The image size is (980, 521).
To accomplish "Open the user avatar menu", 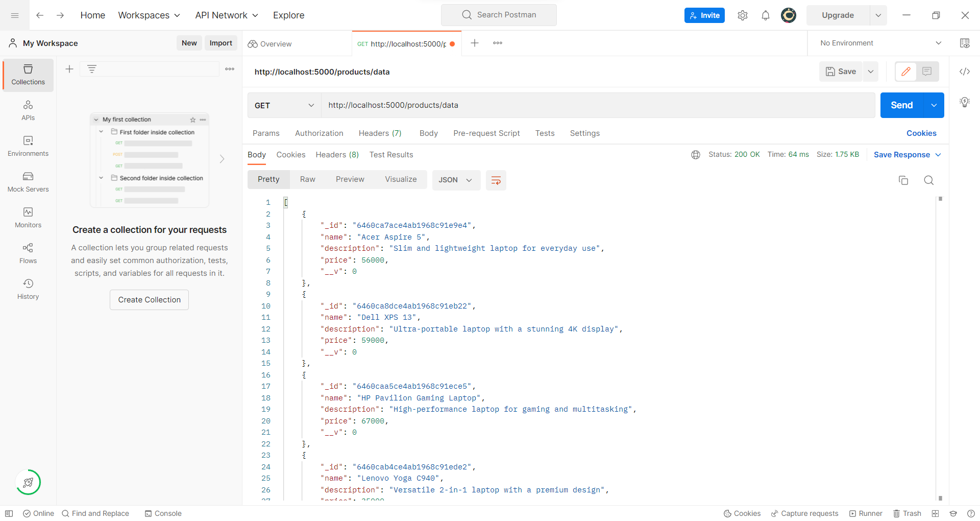I will pyautogui.click(x=789, y=15).
